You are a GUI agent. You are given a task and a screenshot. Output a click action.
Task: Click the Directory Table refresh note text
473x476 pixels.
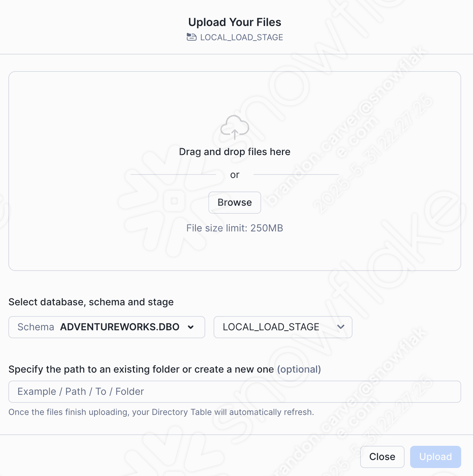coord(161,412)
